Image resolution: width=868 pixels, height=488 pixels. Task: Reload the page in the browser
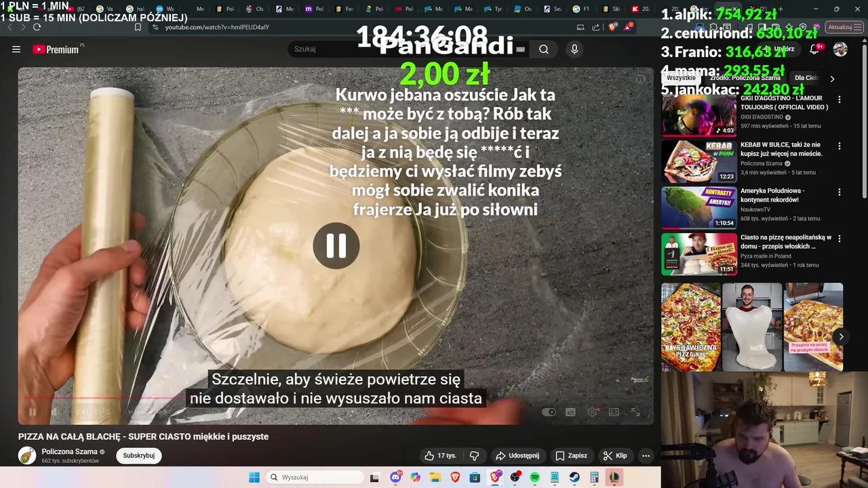[37, 27]
